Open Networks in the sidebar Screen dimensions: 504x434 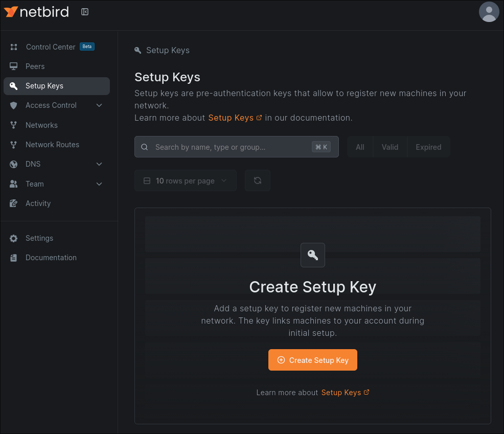point(41,125)
